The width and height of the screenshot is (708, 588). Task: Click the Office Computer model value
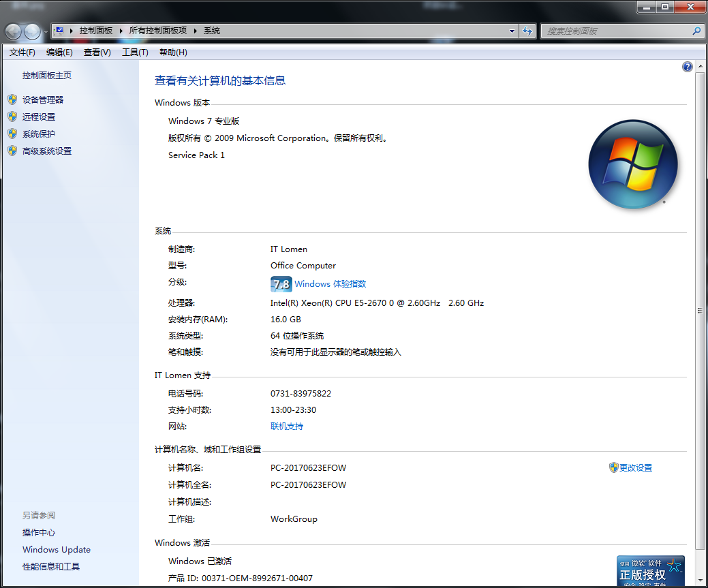(x=303, y=266)
